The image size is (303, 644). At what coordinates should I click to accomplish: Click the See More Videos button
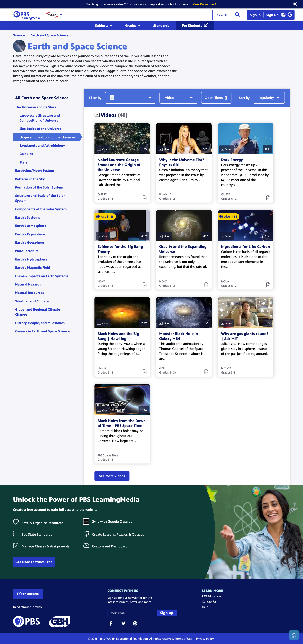[112, 476]
